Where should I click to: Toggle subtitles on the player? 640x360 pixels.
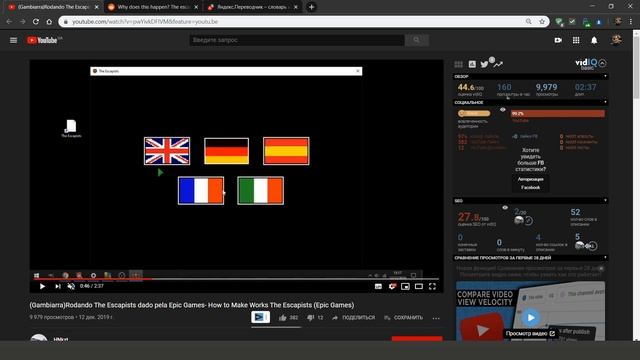click(378, 287)
